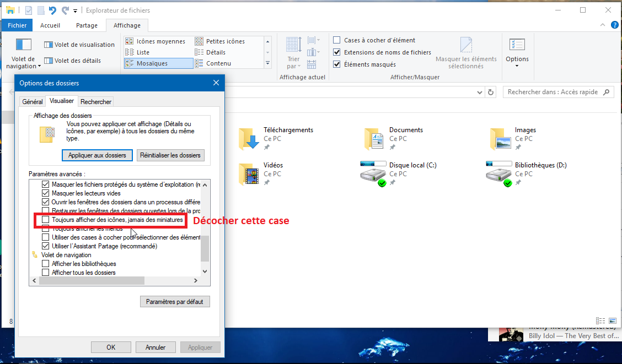Uncheck Masquer les fichiers protégés du système
The height and width of the screenshot is (364, 622).
tap(46, 184)
